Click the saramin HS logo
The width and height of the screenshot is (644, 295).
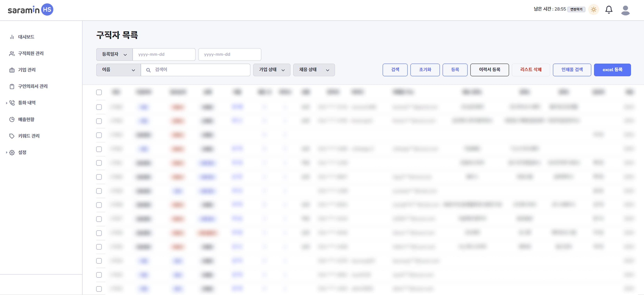[x=30, y=10]
